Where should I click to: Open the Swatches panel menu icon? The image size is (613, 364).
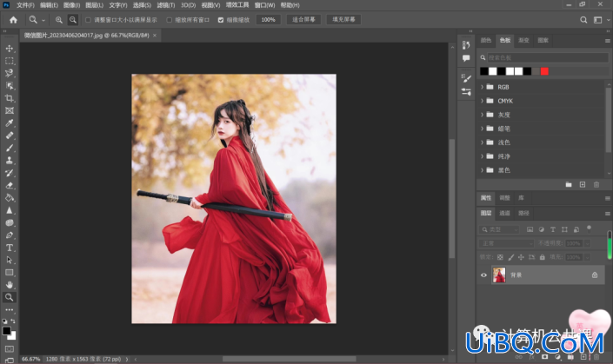pos(608,41)
